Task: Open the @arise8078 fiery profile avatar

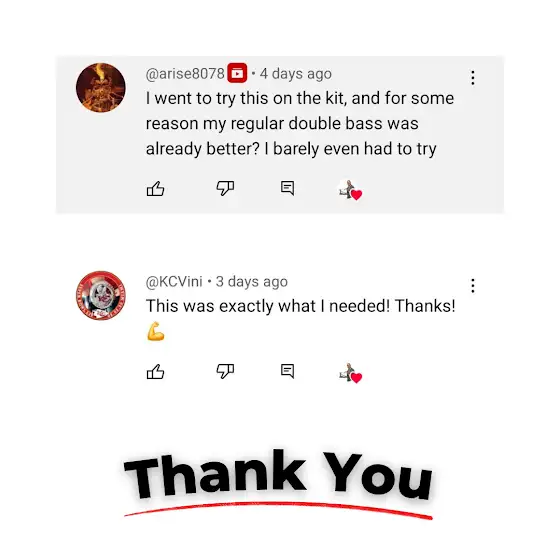Action: coord(101,88)
